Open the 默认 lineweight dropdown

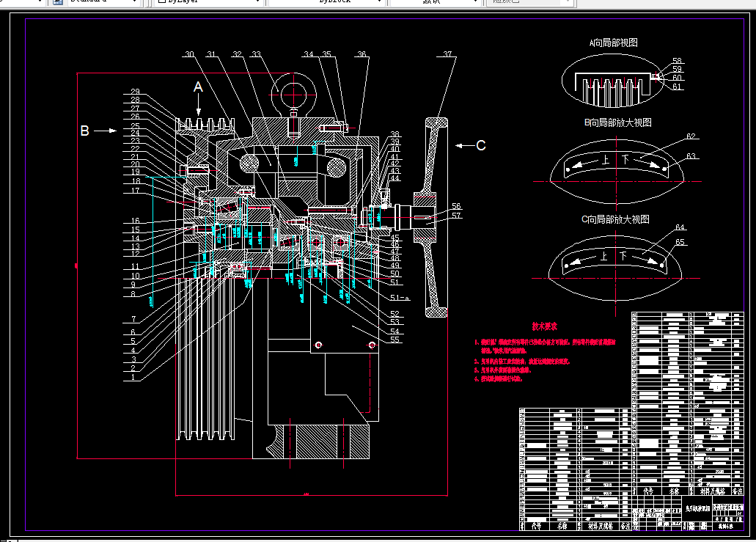click(475, 2)
